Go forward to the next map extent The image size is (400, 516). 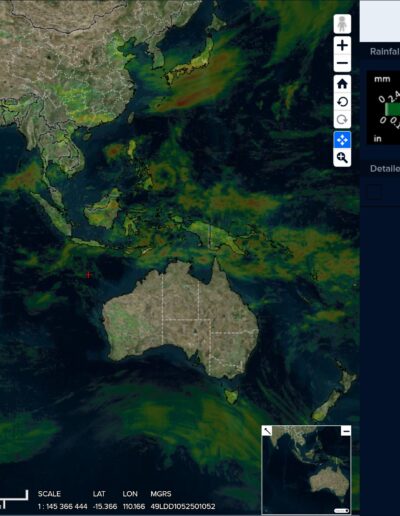click(x=342, y=119)
